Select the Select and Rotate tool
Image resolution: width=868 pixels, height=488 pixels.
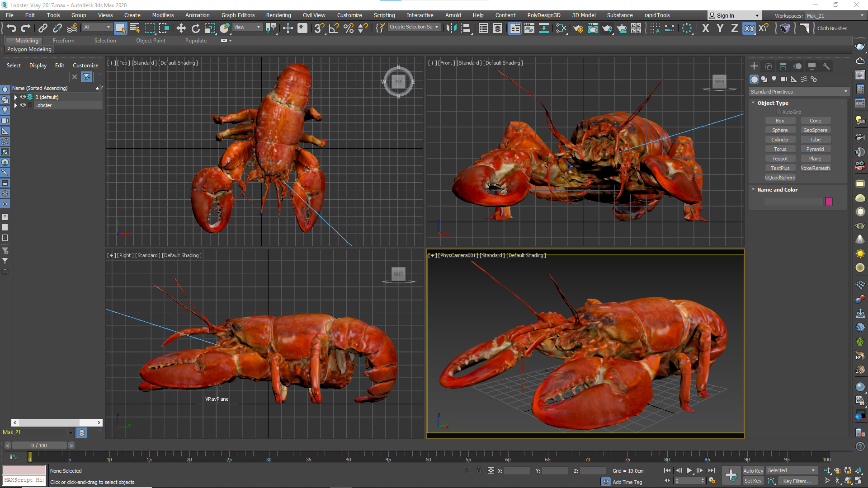click(x=195, y=28)
